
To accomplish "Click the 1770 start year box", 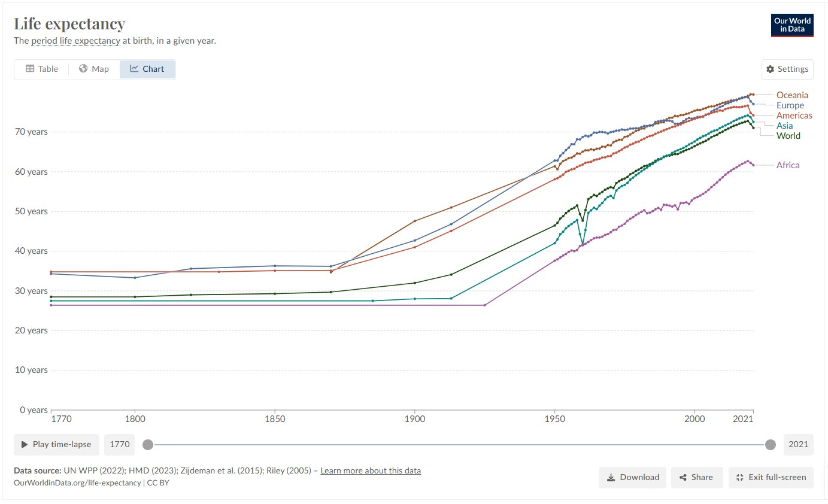I will [x=120, y=445].
